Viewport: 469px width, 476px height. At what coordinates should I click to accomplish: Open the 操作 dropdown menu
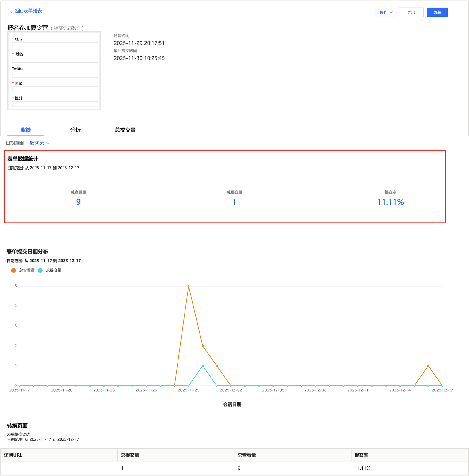[385, 12]
